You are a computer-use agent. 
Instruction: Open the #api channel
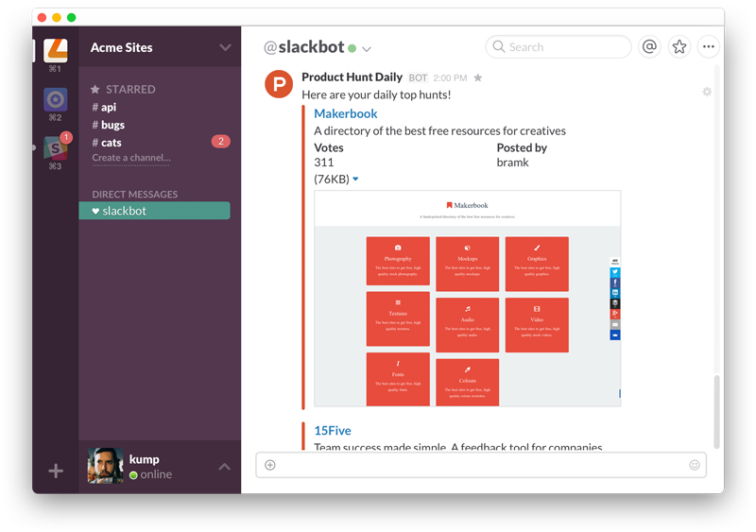click(x=104, y=107)
